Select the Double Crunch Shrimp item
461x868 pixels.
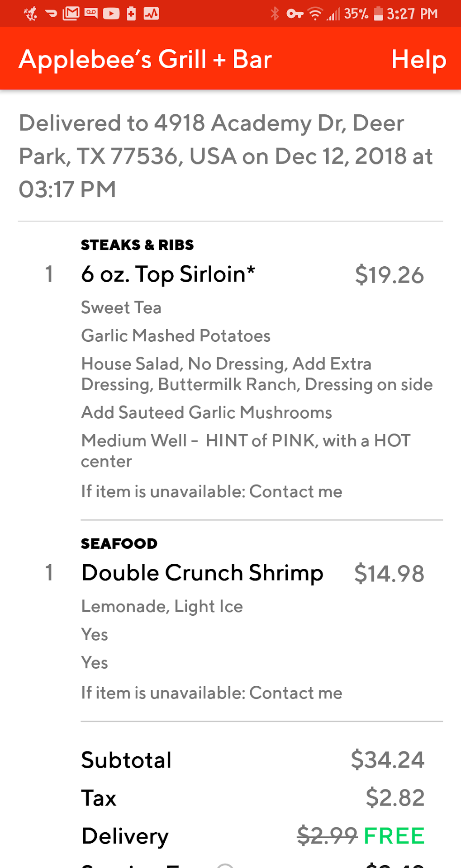(x=202, y=573)
